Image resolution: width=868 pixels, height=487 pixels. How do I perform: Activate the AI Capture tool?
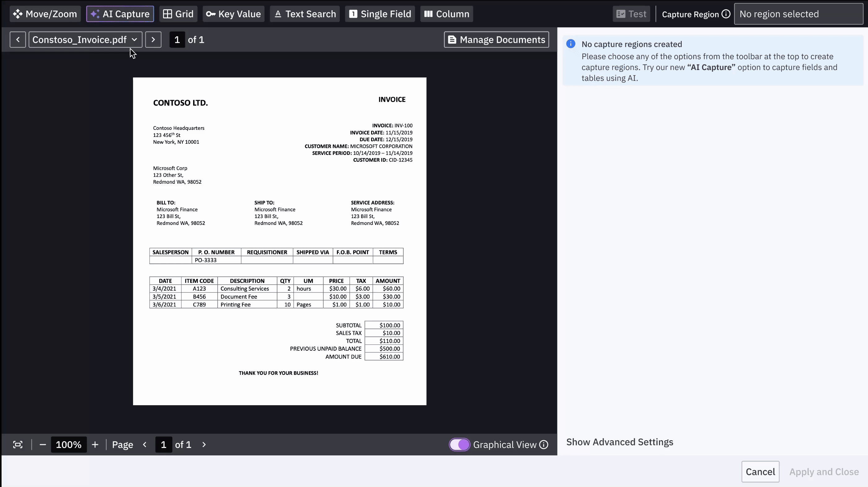click(120, 14)
